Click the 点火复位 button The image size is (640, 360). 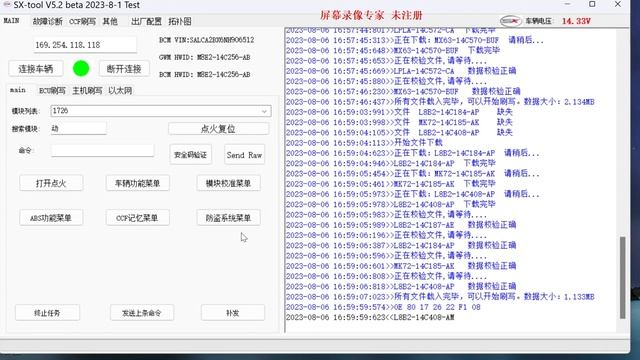pyautogui.click(x=218, y=129)
